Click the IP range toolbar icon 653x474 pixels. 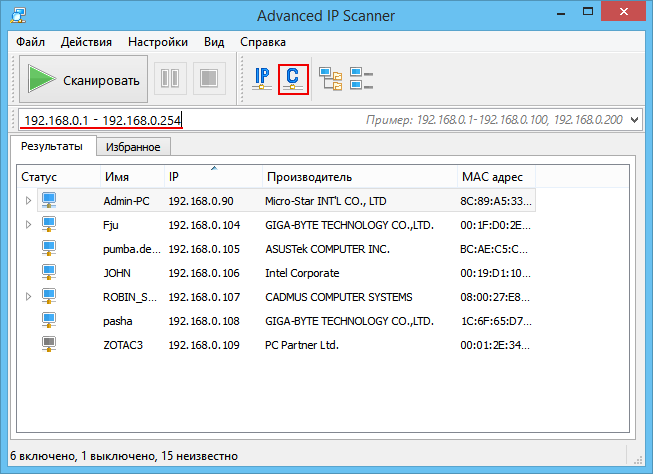(x=263, y=79)
